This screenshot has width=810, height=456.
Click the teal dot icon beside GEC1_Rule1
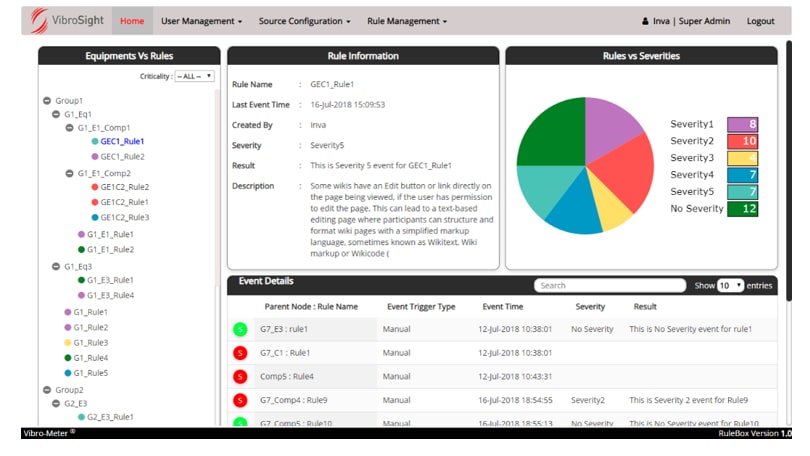(94, 142)
